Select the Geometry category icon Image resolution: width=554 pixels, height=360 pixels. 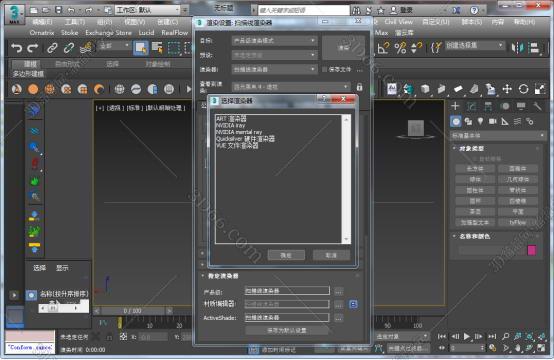[456, 122]
